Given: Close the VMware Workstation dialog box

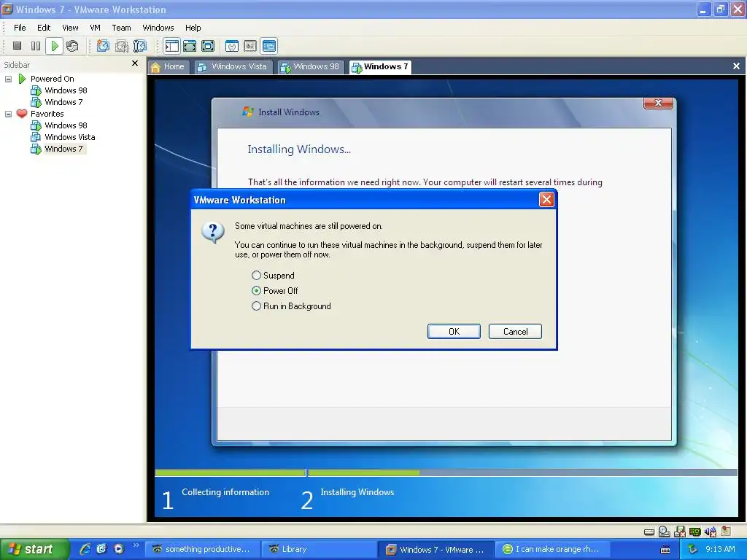Looking at the screenshot, I should (546, 200).
